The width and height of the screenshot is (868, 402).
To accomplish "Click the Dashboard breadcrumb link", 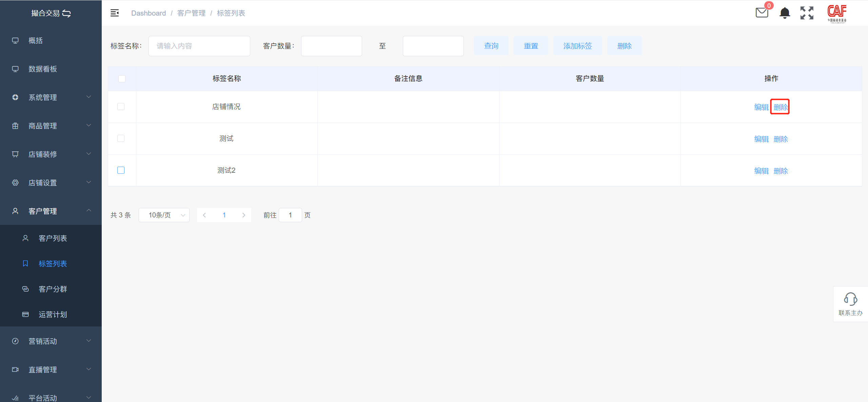I will [x=149, y=13].
